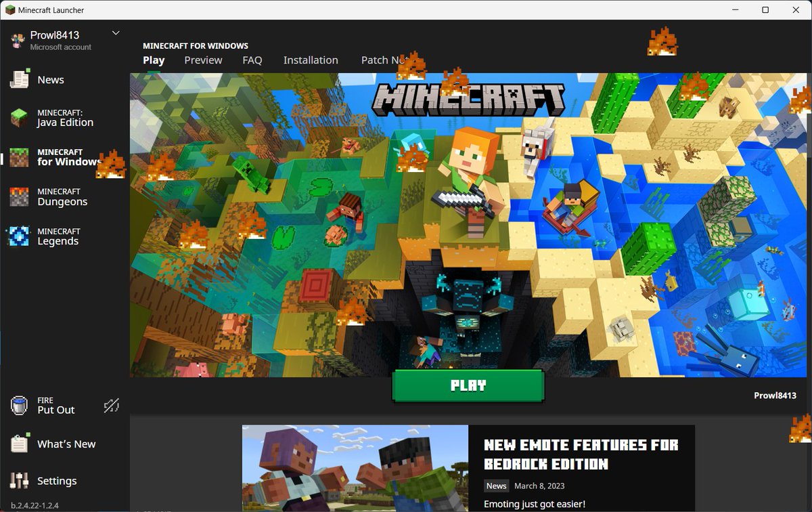Click the 'Emoting just got easier!' text
Image resolution: width=812 pixels, height=512 pixels.
pos(535,504)
